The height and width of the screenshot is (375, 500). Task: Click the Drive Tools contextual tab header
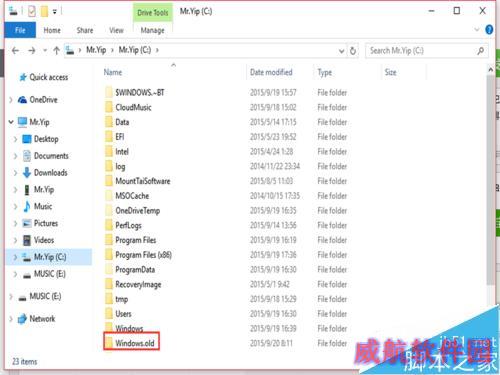[x=153, y=13]
